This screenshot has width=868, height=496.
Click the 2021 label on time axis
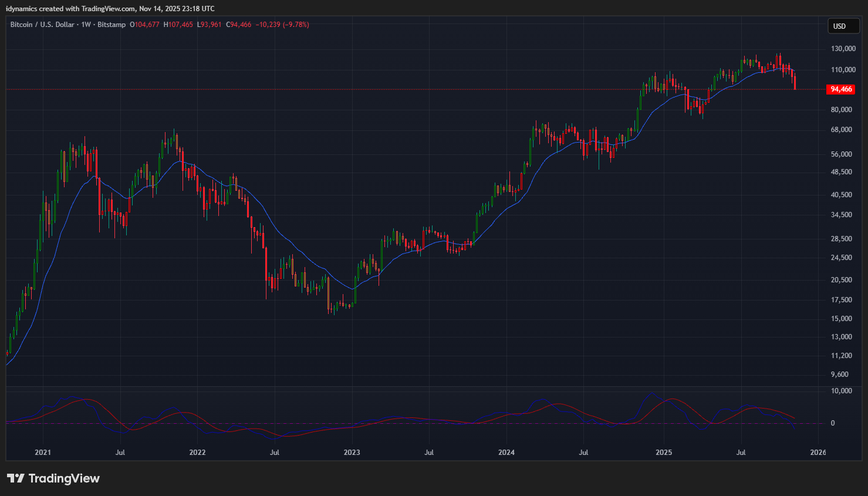coord(43,452)
